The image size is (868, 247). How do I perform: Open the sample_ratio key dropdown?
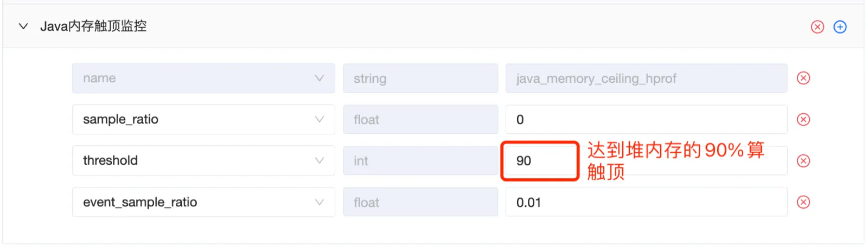tap(203, 119)
